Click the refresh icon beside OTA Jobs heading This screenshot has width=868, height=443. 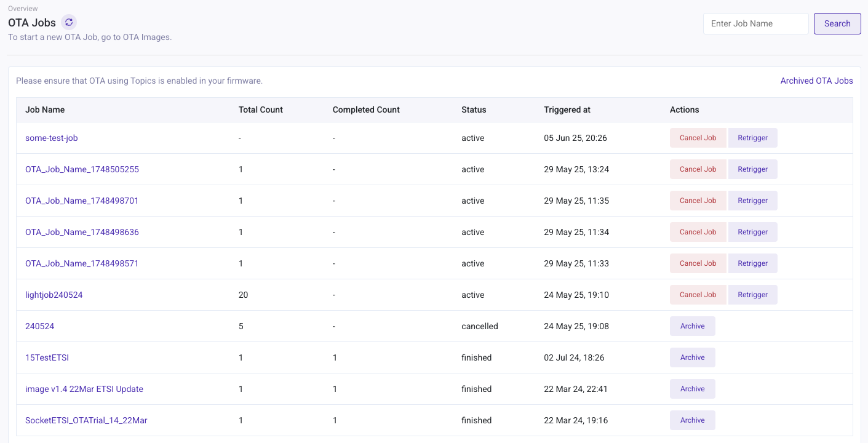68,22
